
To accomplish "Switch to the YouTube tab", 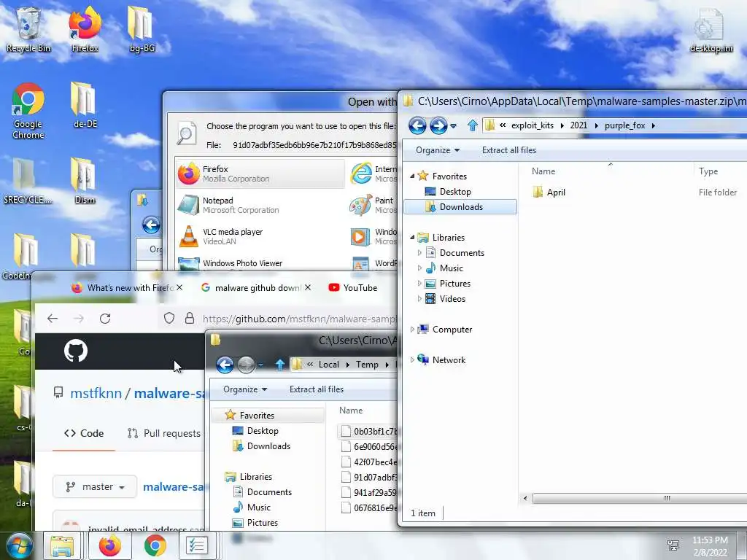I will 353,287.
